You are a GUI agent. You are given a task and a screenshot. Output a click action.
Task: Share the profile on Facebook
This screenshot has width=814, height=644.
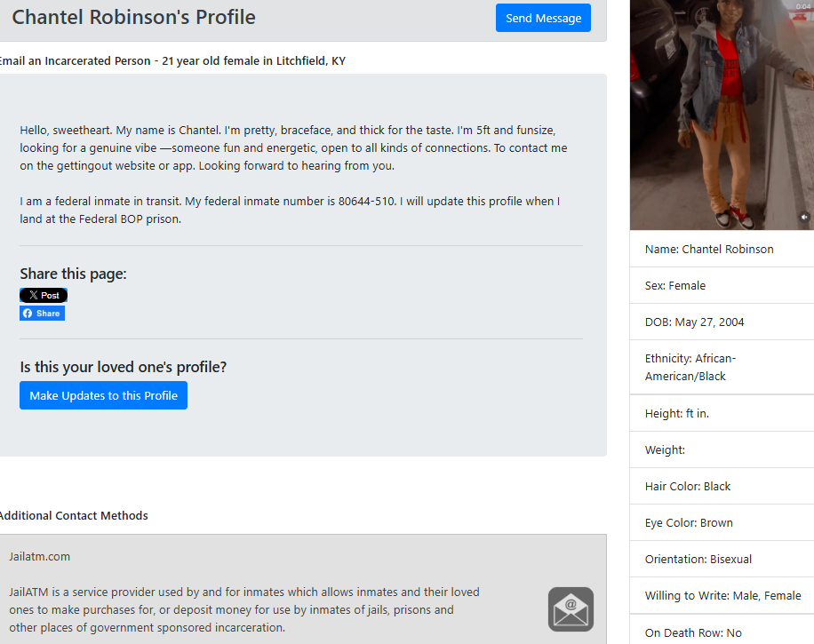coord(42,314)
